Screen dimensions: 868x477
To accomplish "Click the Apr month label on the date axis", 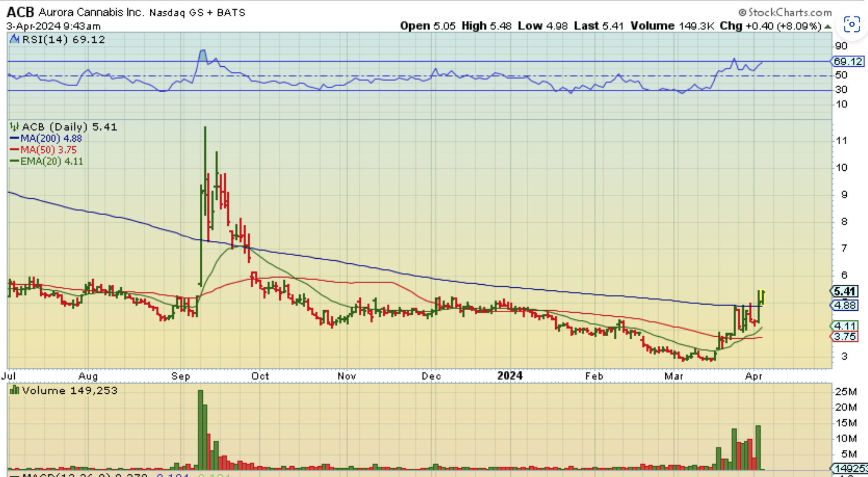I will click(754, 376).
